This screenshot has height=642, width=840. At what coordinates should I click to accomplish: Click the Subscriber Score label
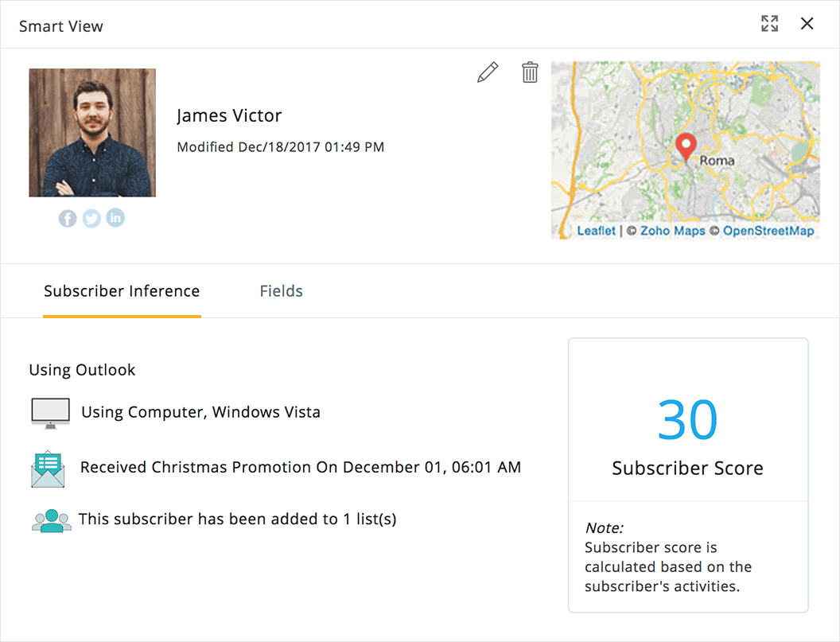click(687, 469)
